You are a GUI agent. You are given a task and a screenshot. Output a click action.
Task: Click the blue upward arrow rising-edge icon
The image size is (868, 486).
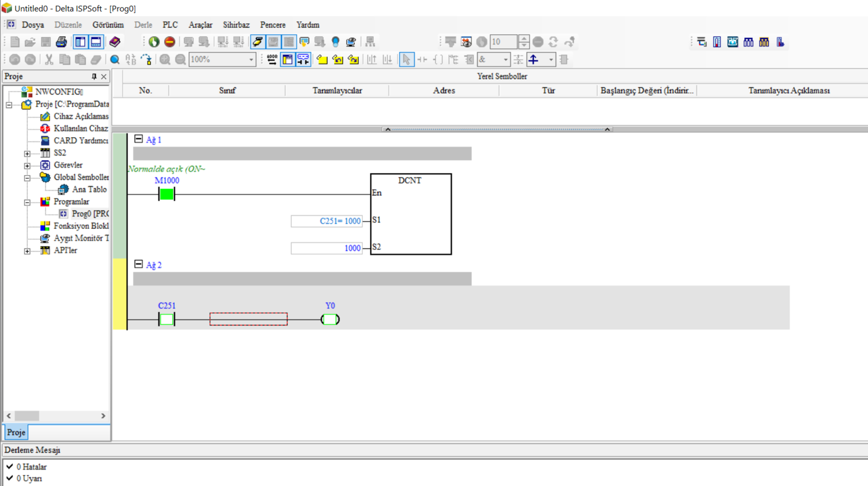(534, 60)
